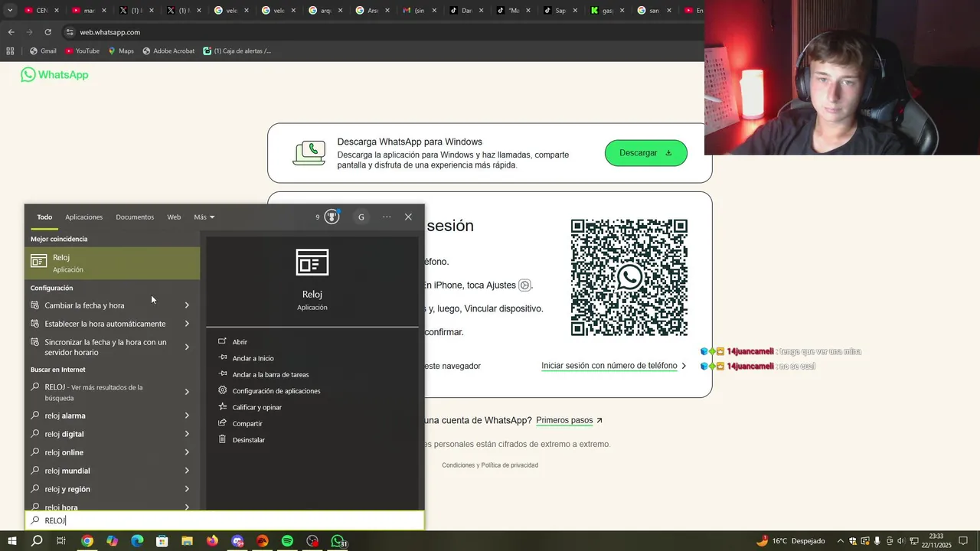Open the Primeros pasos link

(570, 420)
